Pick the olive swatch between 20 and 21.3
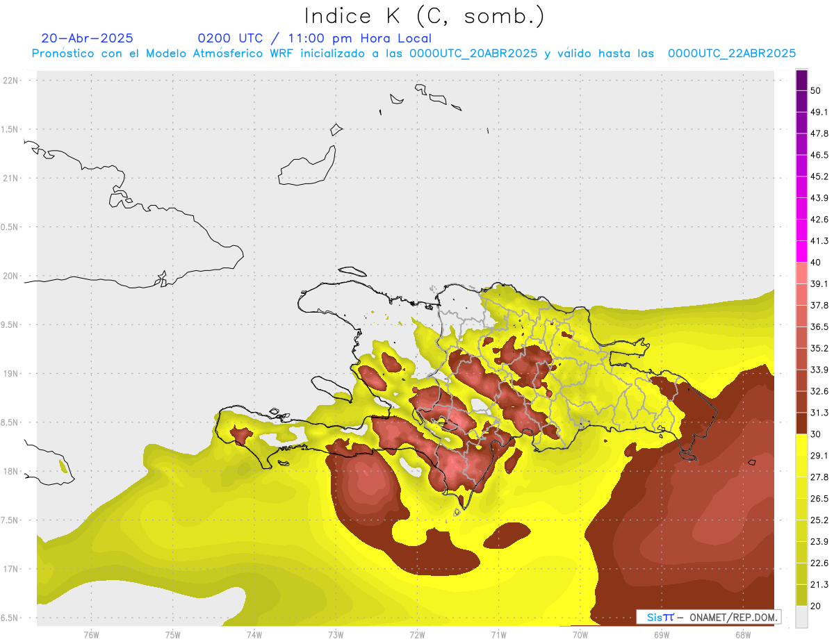This screenshot has height=644, width=834. pos(801,595)
